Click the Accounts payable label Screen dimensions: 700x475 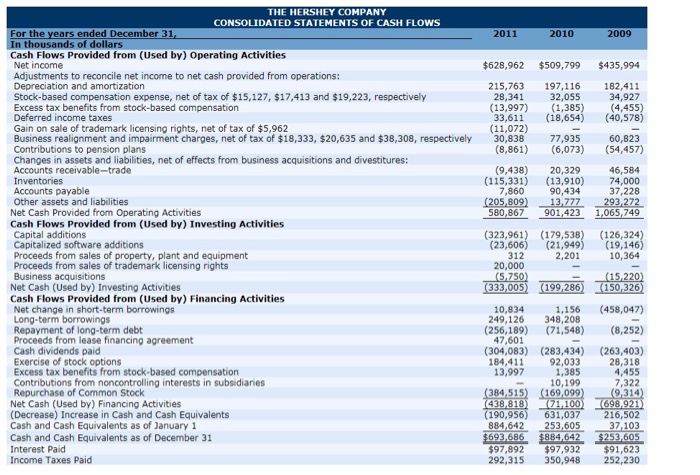[x=51, y=191]
